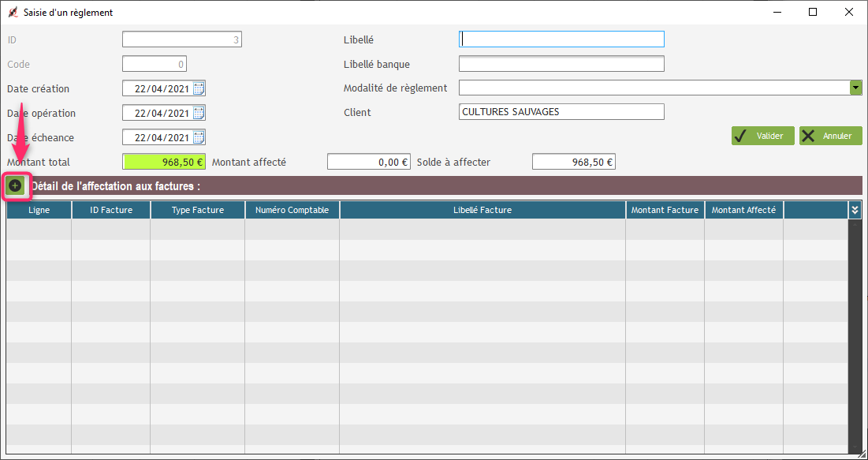Open the Date création calendar picker
The width and height of the screenshot is (868, 460).
click(x=199, y=88)
